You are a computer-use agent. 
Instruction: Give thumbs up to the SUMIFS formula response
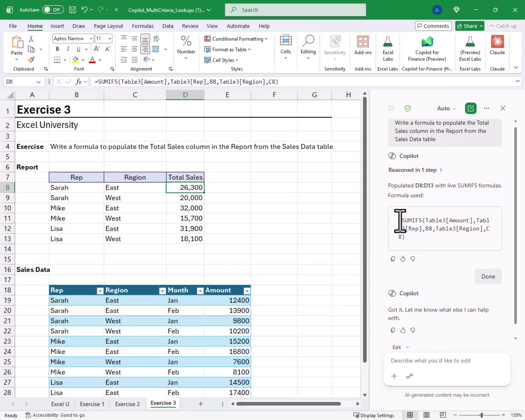[x=403, y=259]
